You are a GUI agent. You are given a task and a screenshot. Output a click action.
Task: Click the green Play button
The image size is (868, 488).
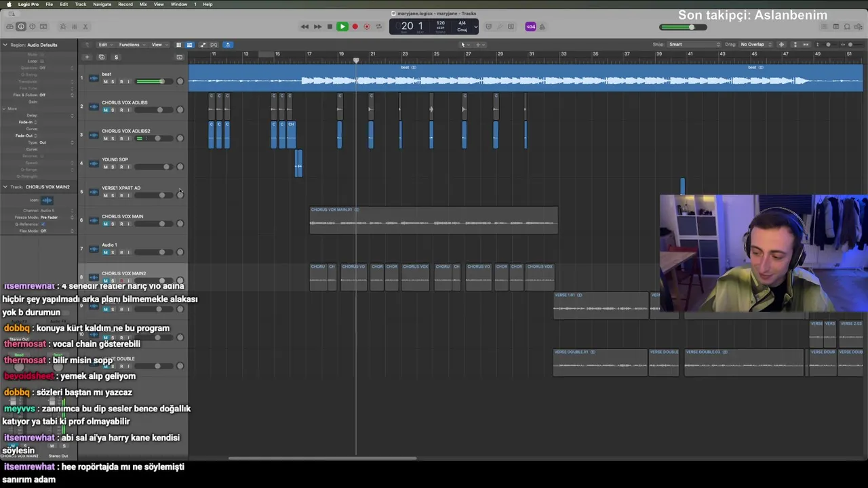[342, 26]
